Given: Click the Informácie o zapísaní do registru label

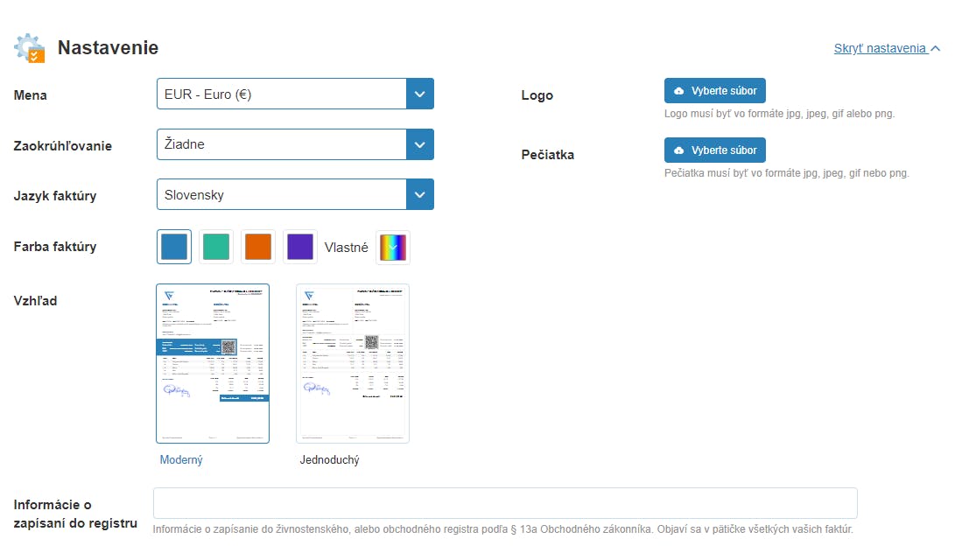Looking at the screenshot, I should click(x=75, y=514).
